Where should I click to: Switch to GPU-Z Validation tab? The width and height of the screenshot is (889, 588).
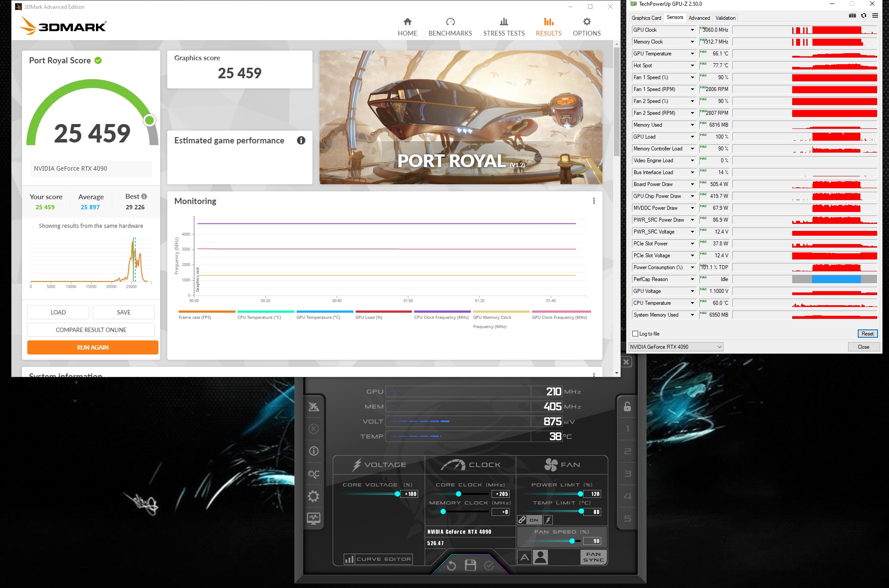point(725,18)
